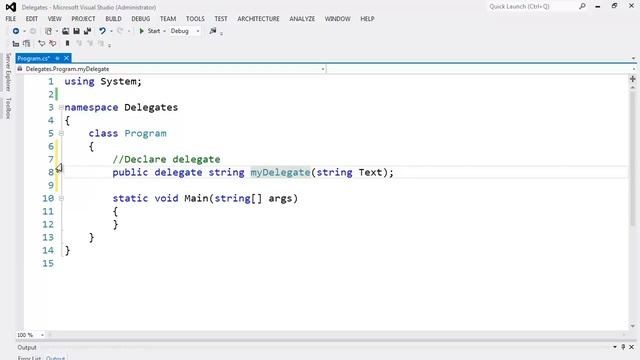Open the Undo history dropdown arrow
The width and height of the screenshot is (640, 360).
111,31
